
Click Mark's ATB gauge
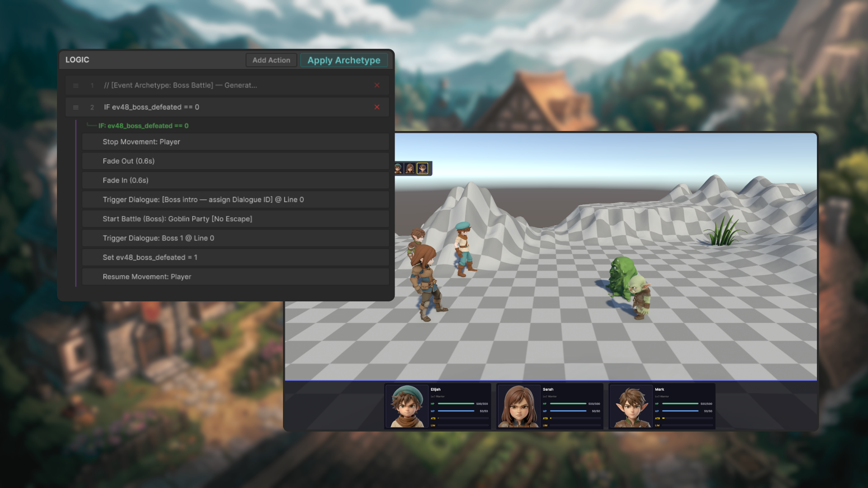[x=687, y=418]
